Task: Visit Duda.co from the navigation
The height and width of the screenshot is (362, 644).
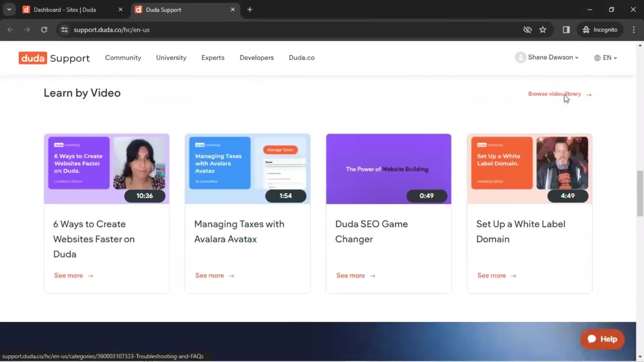Action: pyautogui.click(x=302, y=58)
